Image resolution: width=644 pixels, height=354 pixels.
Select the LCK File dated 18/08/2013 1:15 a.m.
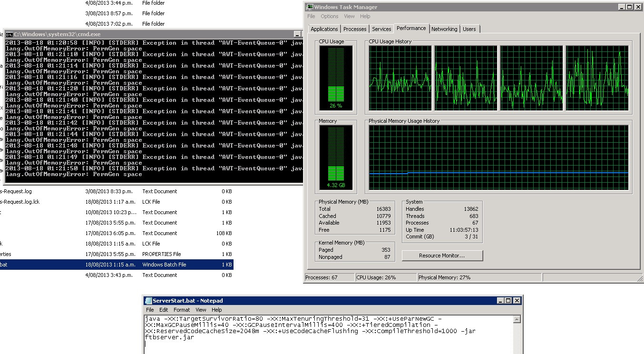point(117,244)
